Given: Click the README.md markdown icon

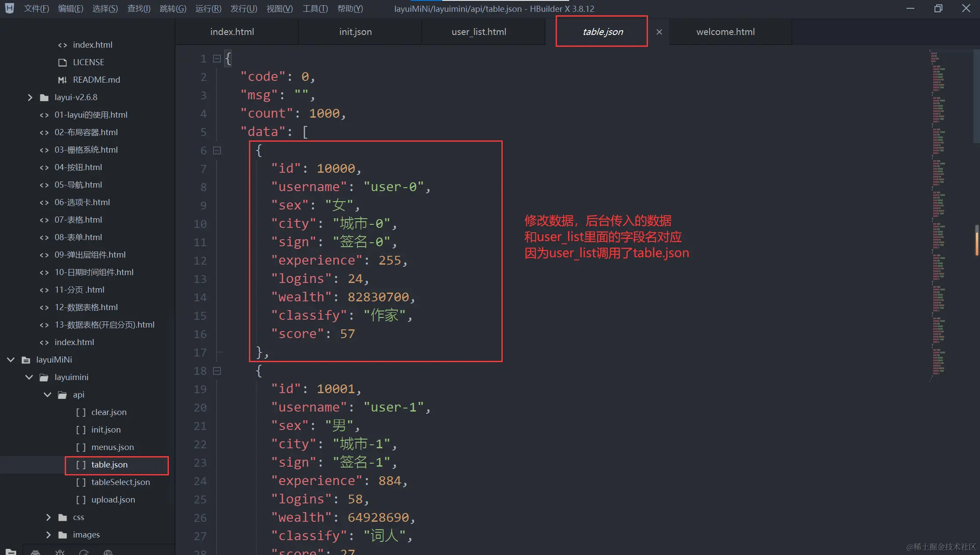Looking at the screenshot, I should click(x=63, y=80).
